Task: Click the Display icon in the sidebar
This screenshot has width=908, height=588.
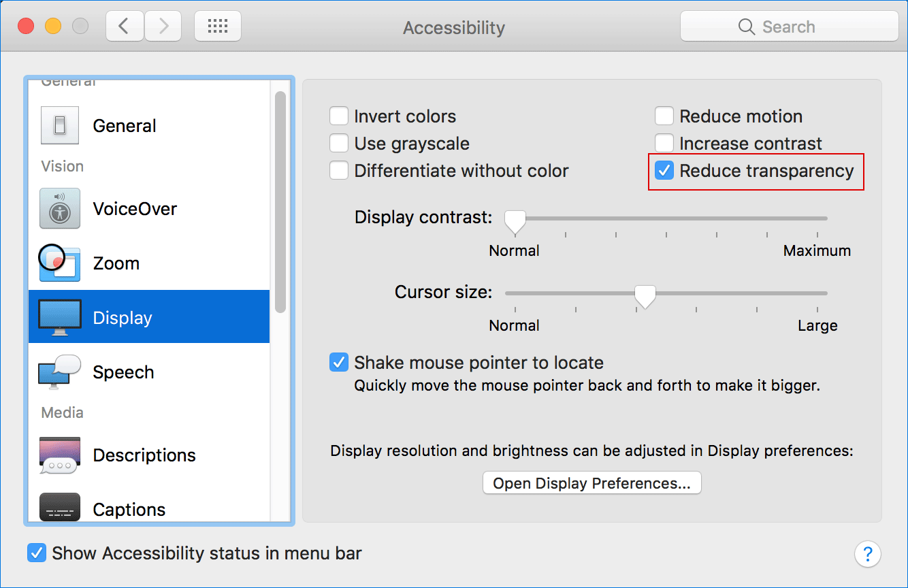Action: pyautogui.click(x=59, y=317)
